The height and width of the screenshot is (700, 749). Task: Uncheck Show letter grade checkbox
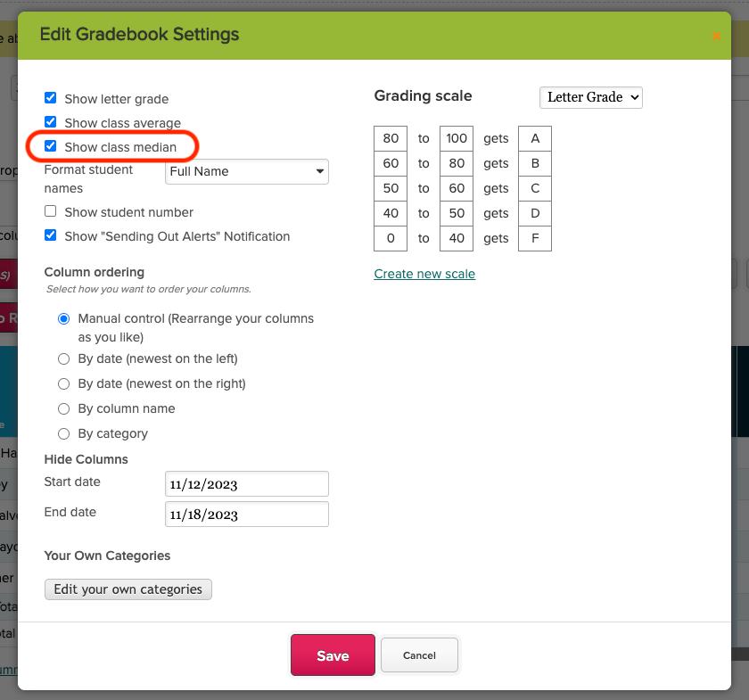[x=51, y=98]
